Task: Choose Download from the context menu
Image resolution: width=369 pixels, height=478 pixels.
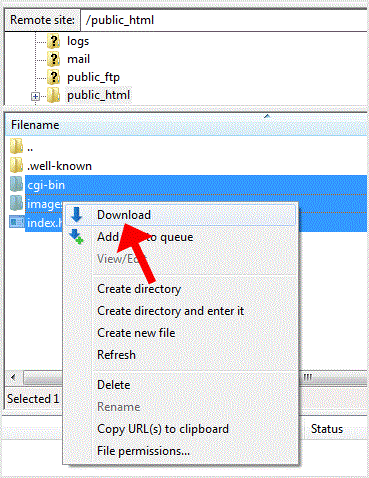Action: (x=124, y=215)
